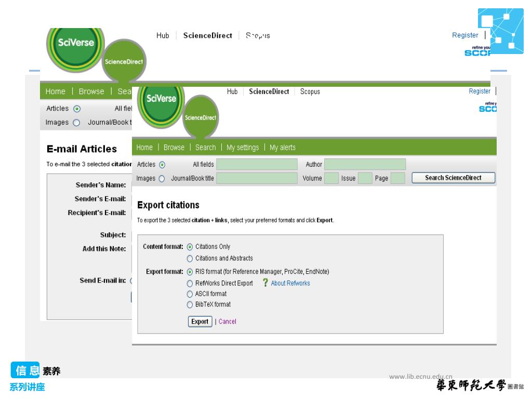This screenshot has height=399, width=532.
Task: Click Register link in Export citations window
Action: tap(479, 91)
